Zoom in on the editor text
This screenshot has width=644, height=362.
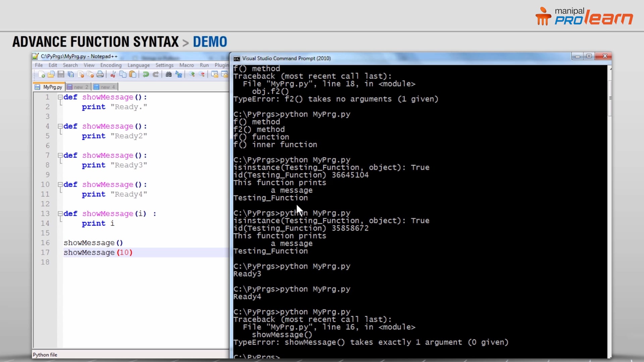click(x=193, y=74)
